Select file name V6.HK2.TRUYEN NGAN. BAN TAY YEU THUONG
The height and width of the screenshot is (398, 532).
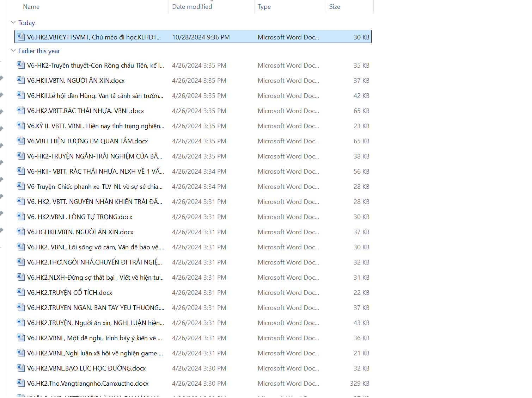tap(96, 308)
